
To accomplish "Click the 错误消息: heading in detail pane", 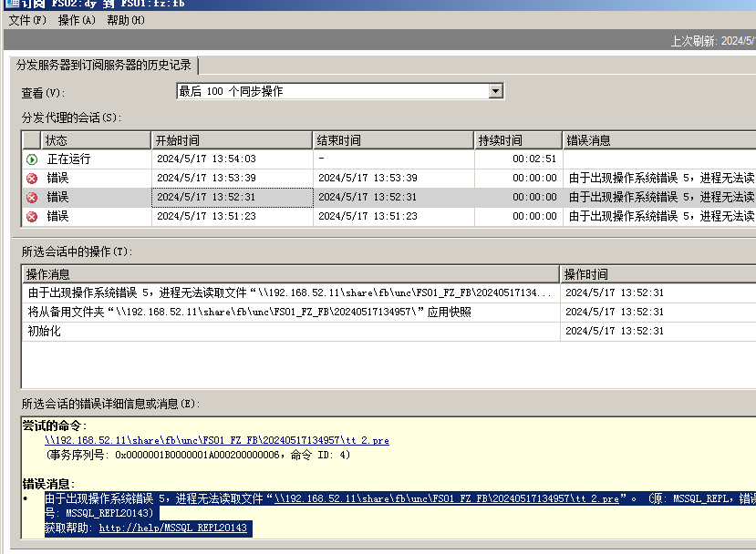I will click(48, 484).
